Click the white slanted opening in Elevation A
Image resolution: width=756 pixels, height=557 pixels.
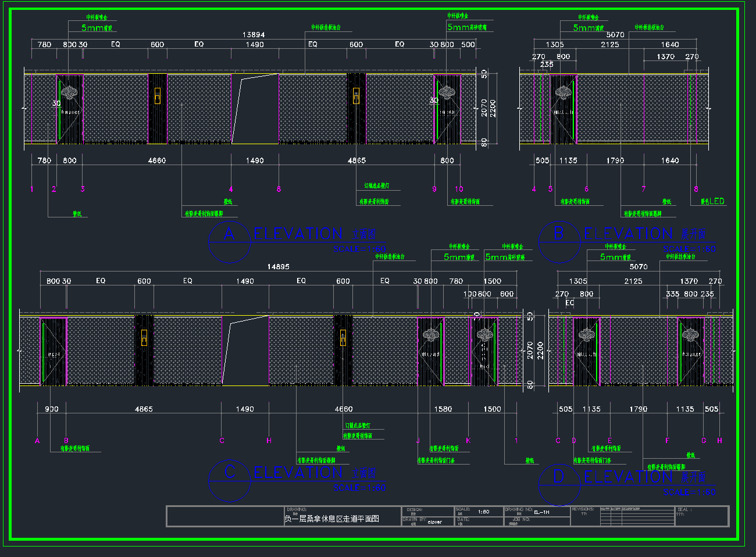[254, 109]
